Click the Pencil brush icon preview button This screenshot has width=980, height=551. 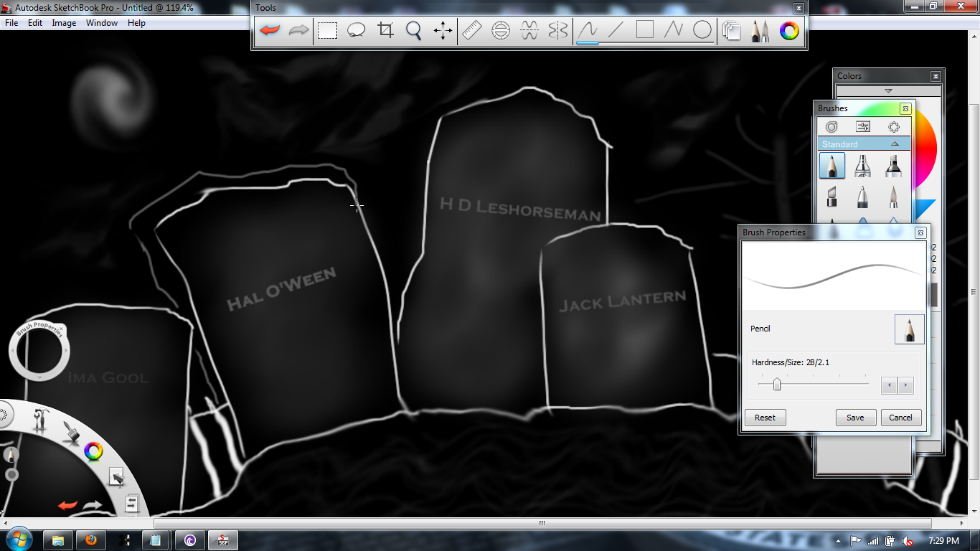coord(910,329)
